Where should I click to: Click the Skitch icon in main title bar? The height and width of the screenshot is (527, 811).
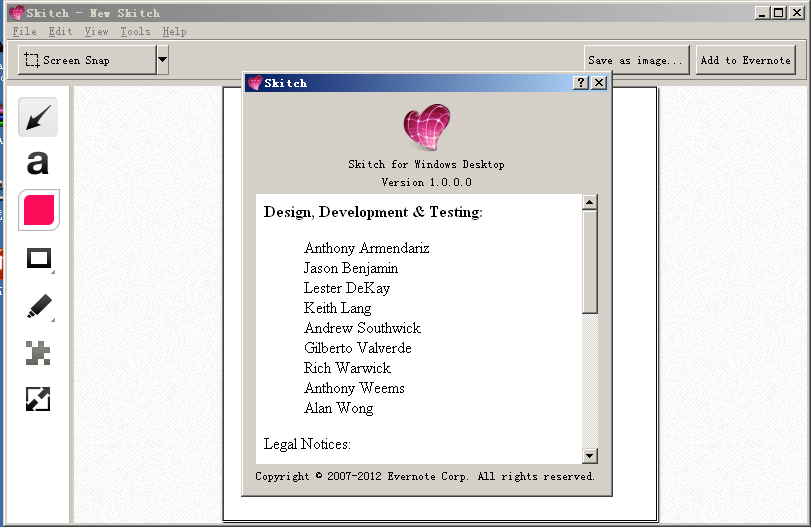tap(17, 12)
